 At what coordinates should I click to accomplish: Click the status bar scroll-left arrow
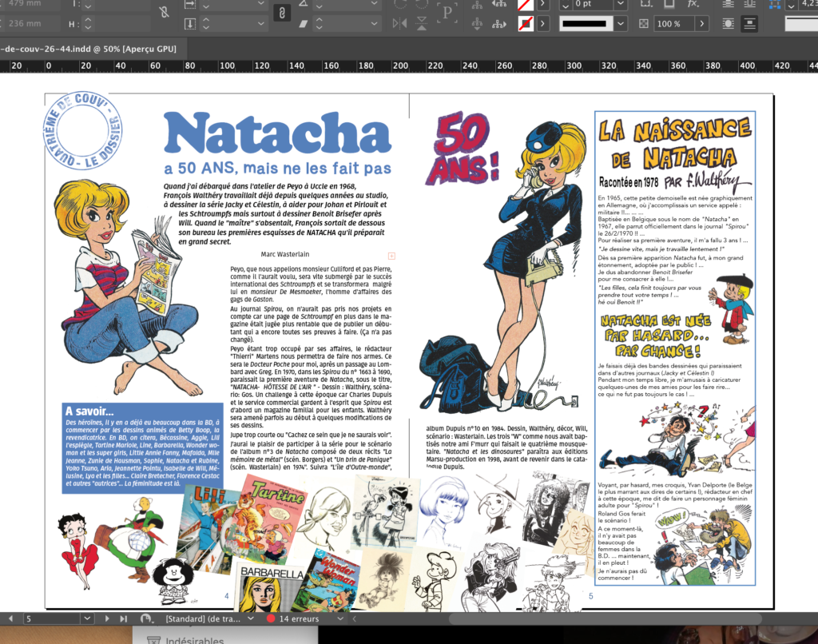tap(354, 618)
